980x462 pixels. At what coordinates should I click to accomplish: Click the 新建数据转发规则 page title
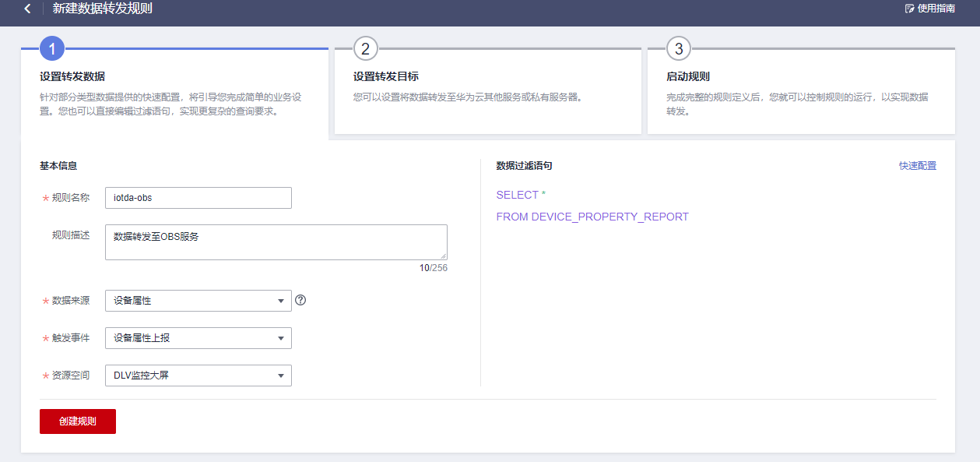tap(102, 9)
